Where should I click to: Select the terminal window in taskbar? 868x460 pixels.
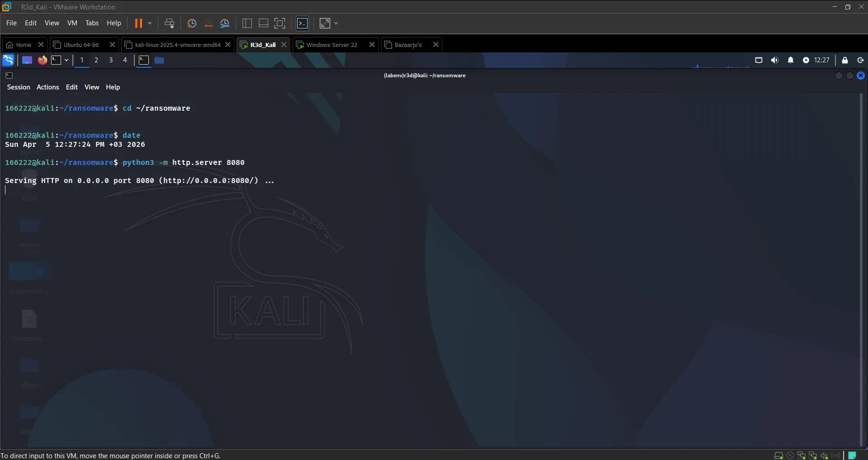click(144, 60)
